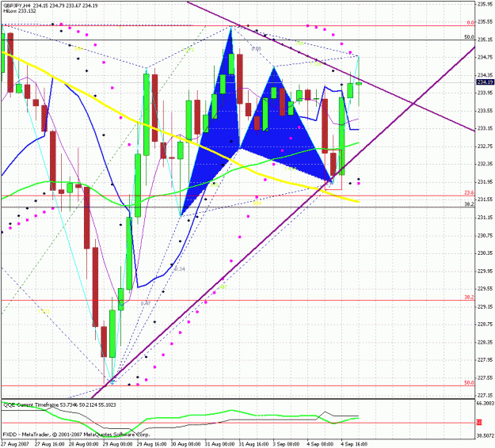
Task: Click the 231.95 price axis label
Action: click(x=485, y=182)
